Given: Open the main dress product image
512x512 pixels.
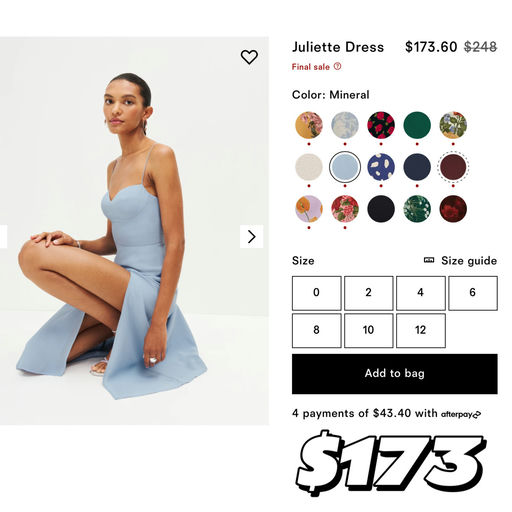Looking at the screenshot, I should tap(134, 231).
